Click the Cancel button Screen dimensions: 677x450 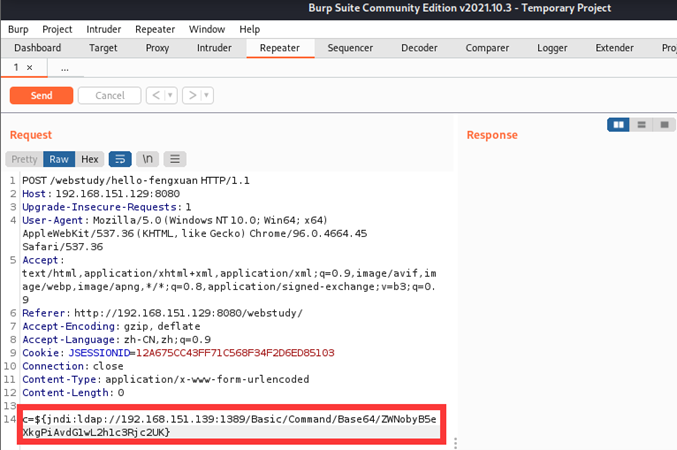[x=110, y=95]
